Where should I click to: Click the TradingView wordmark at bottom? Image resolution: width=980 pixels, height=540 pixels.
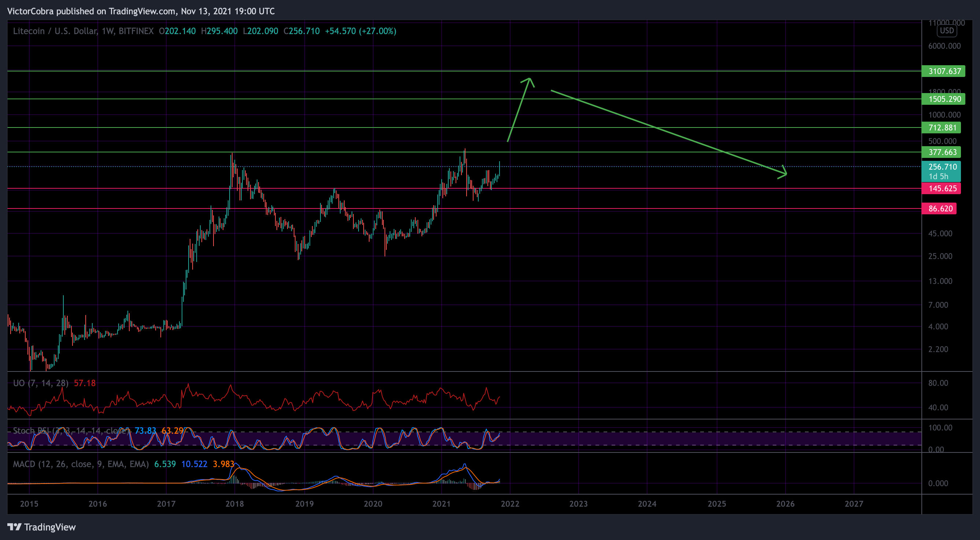tap(50, 527)
